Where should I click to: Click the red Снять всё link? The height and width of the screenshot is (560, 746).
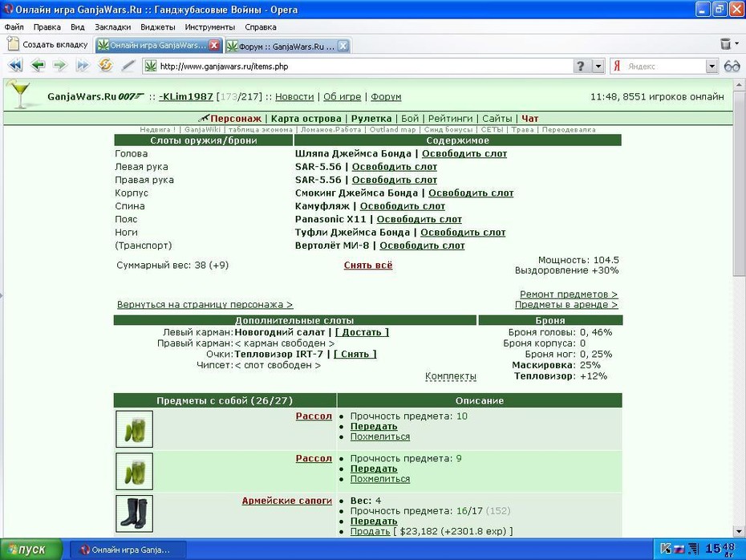[368, 266]
